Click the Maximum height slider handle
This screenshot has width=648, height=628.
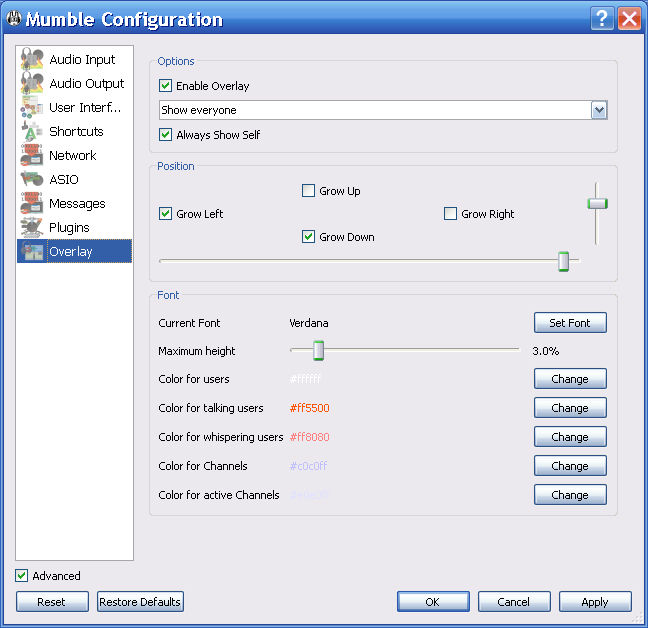point(318,350)
